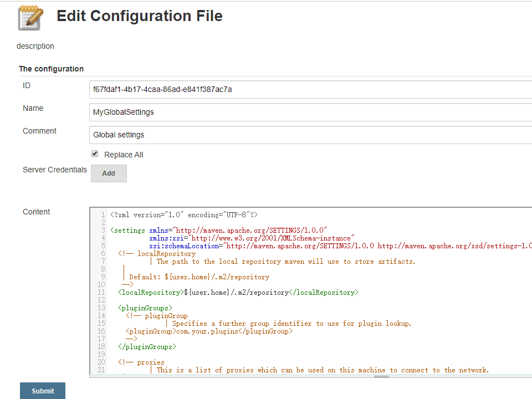Click the notepad icon beside the page title
Image resolution: width=532 pixels, height=399 pixels.
(30, 17)
